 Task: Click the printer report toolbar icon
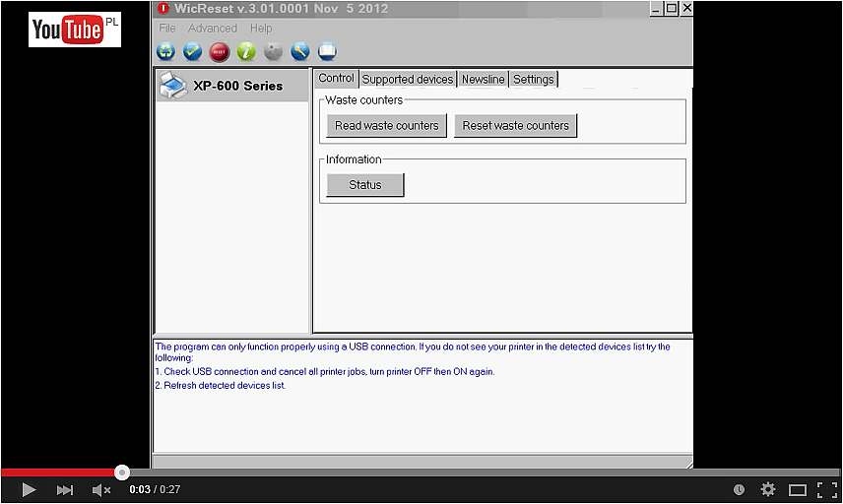327,51
